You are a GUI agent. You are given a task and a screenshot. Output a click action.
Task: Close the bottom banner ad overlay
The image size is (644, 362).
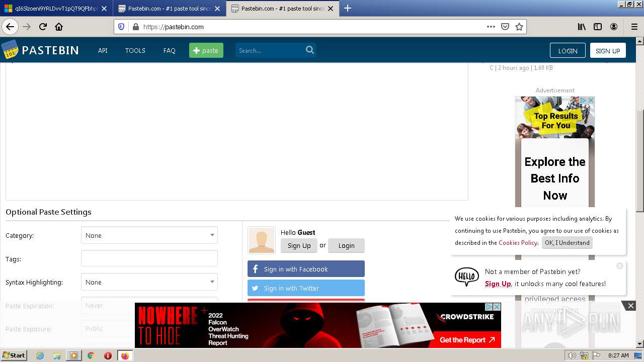point(630,306)
